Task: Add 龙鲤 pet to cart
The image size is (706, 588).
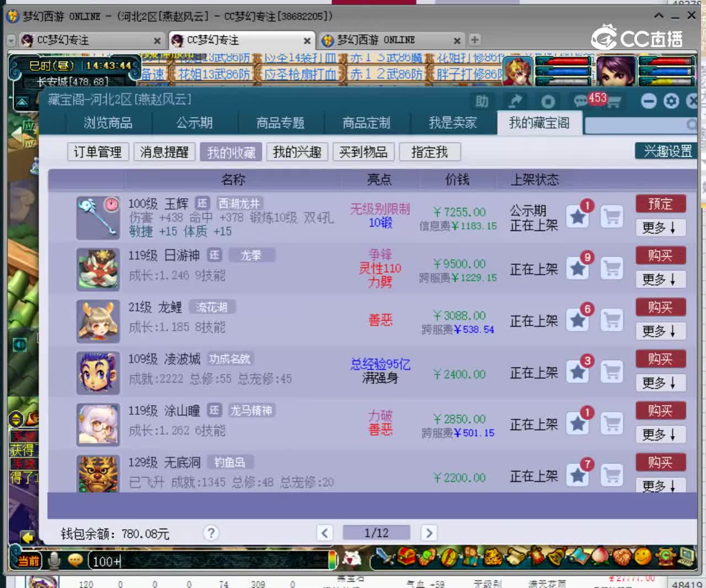Action: tap(612, 320)
